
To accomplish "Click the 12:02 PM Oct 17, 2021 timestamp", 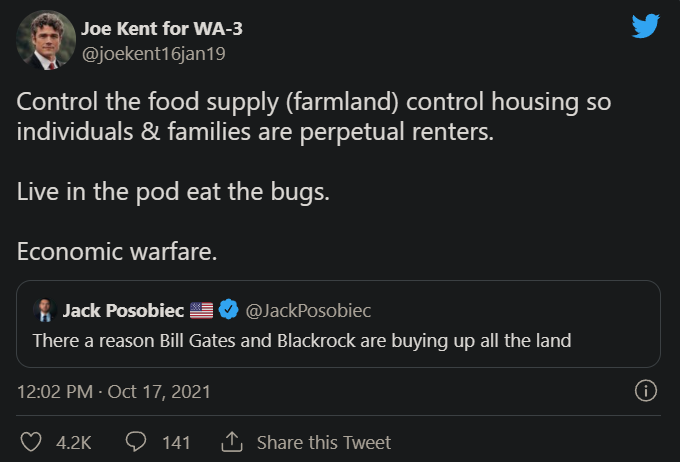I will pos(114,392).
